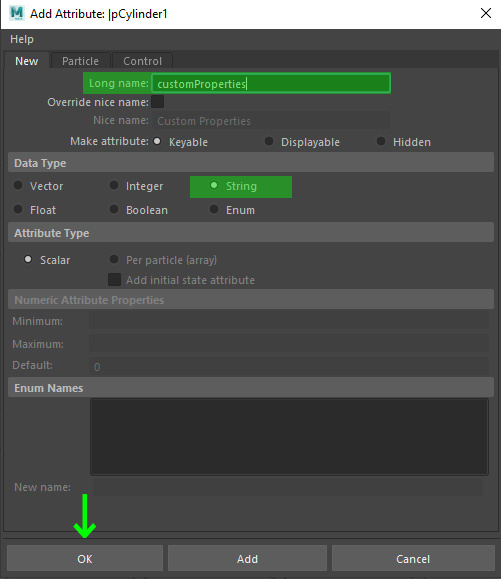Click the New name input field

[288, 487]
